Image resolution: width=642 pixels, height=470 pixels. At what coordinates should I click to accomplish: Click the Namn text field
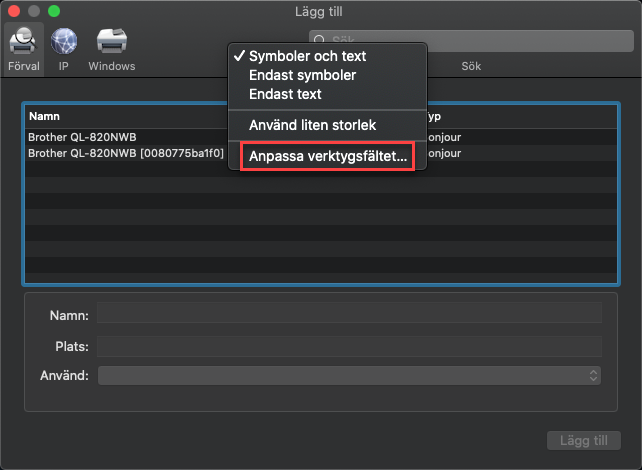tap(349, 314)
